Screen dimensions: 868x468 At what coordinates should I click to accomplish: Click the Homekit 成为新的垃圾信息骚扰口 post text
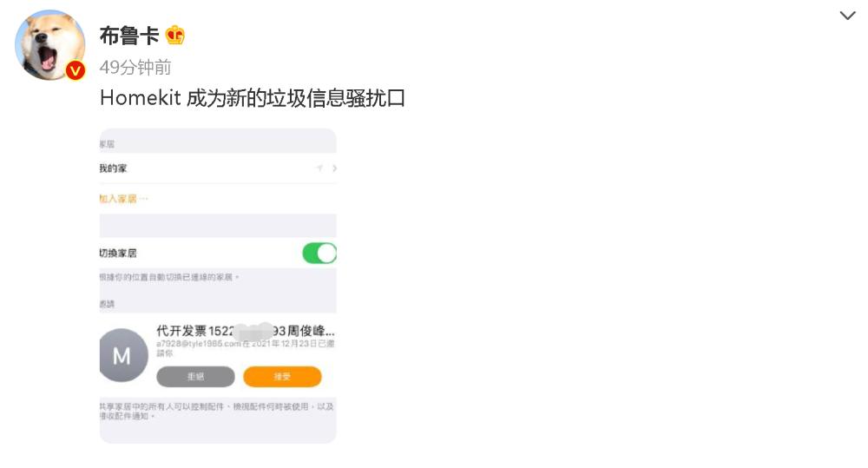(253, 99)
